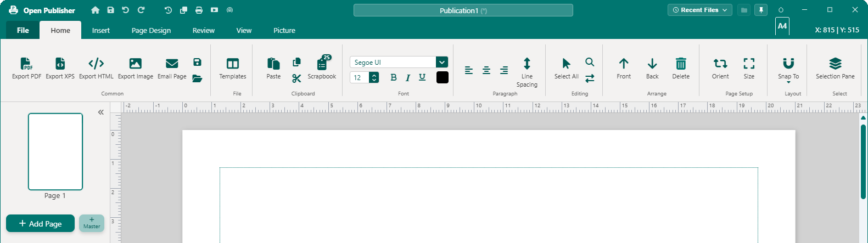Paste from the clipboard
868x243 pixels.
(x=273, y=68)
